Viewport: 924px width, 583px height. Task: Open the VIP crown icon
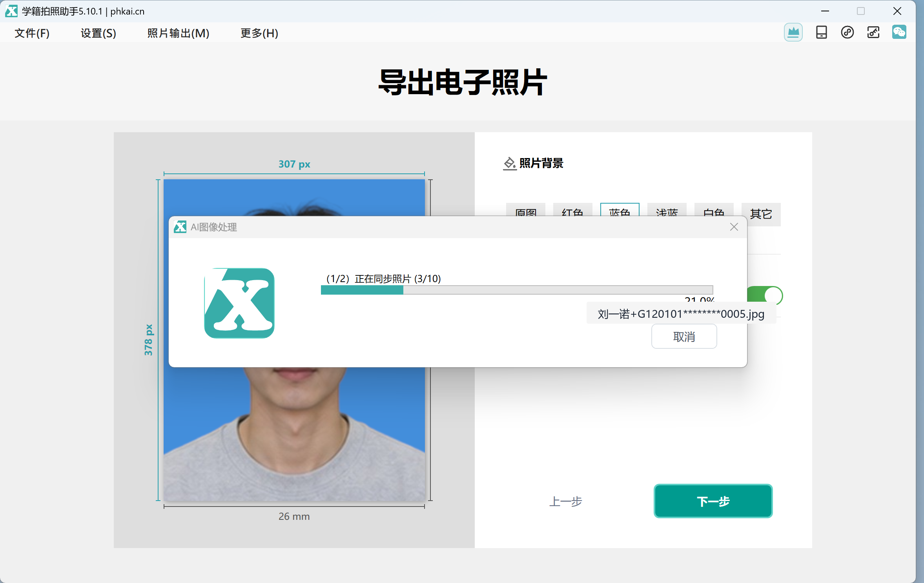793,32
